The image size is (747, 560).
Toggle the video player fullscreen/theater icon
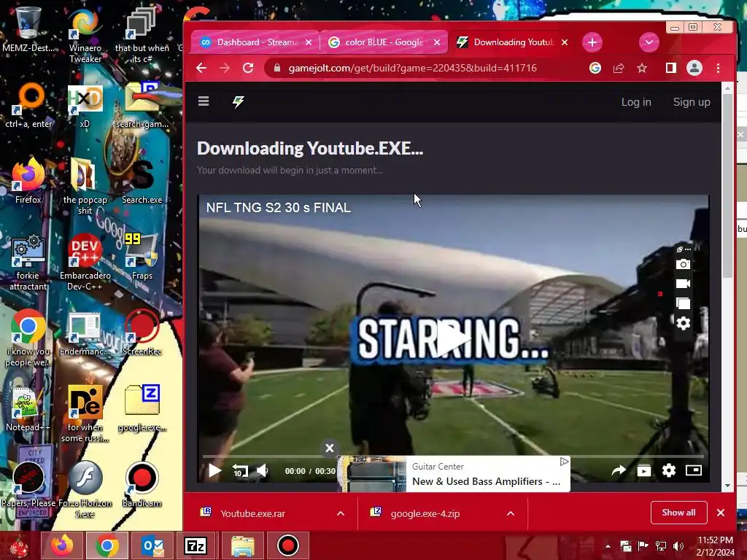pos(694,470)
